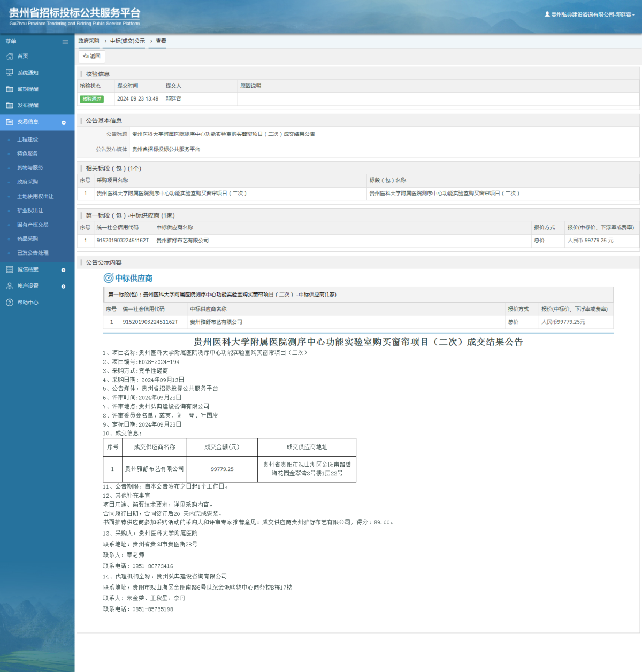Open 系统通知 in the sidebar
Screen dimensions: 642x672
coord(28,73)
